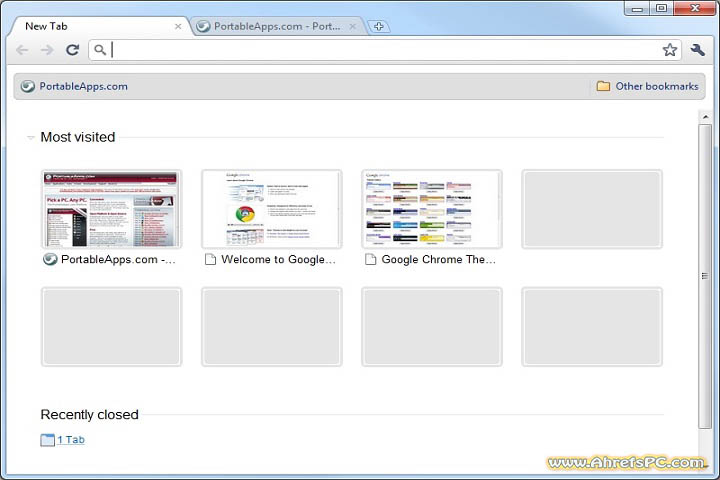Close the New Tab tab
This screenshot has width=720, height=480.
pos(178,27)
